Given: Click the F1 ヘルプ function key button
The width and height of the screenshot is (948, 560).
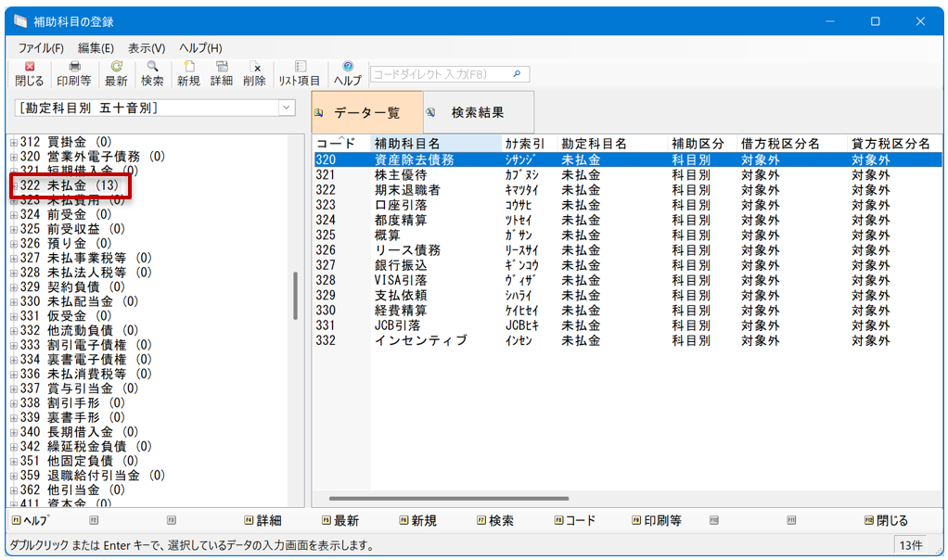Looking at the screenshot, I should click(x=31, y=521).
